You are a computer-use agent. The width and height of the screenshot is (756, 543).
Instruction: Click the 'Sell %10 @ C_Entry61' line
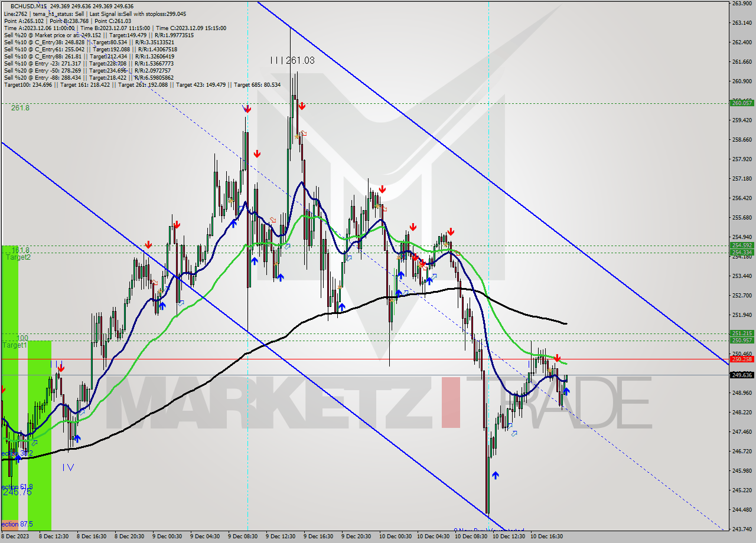(90, 49)
